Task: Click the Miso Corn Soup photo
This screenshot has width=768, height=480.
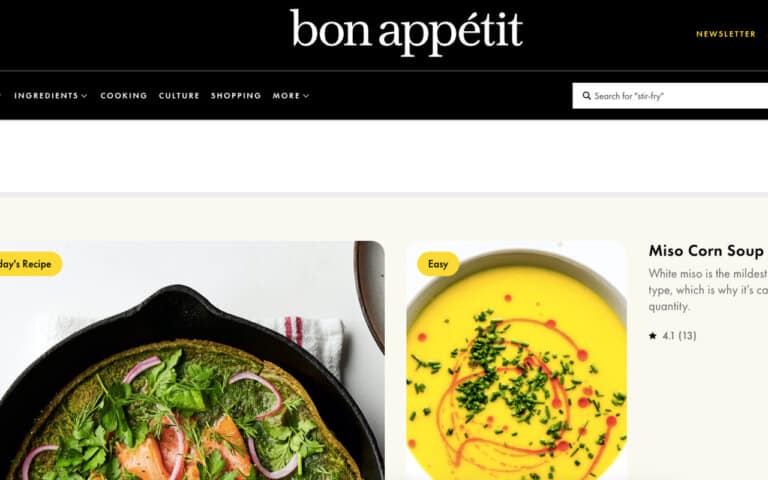Action: pos(516,360)
